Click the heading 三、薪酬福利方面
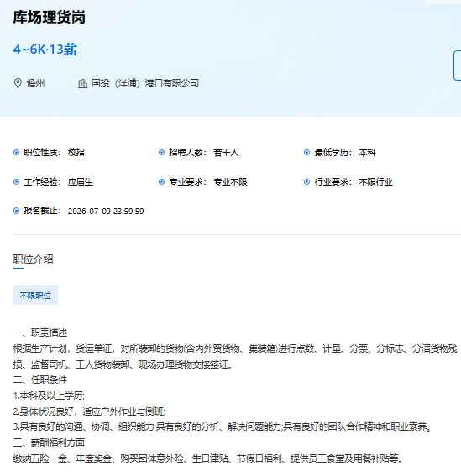Screen dimensions: 461x476 [49, 442]
